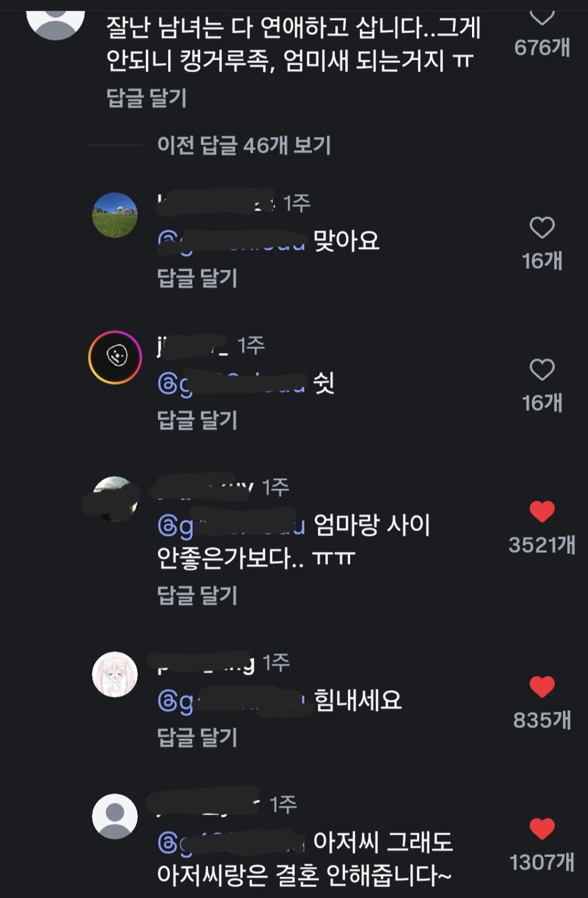This screenshot has height=898, width=588.
Task: Unlike the '힘내세요' reply red heart
Action: tap(542, 687)
